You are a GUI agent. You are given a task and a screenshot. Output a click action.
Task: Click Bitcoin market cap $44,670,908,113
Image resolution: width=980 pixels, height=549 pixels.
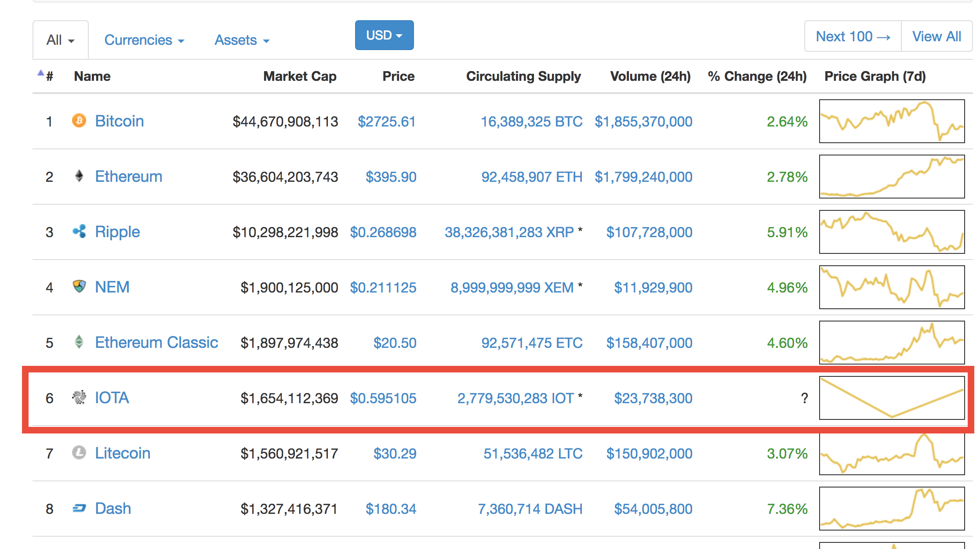point(285,122)
